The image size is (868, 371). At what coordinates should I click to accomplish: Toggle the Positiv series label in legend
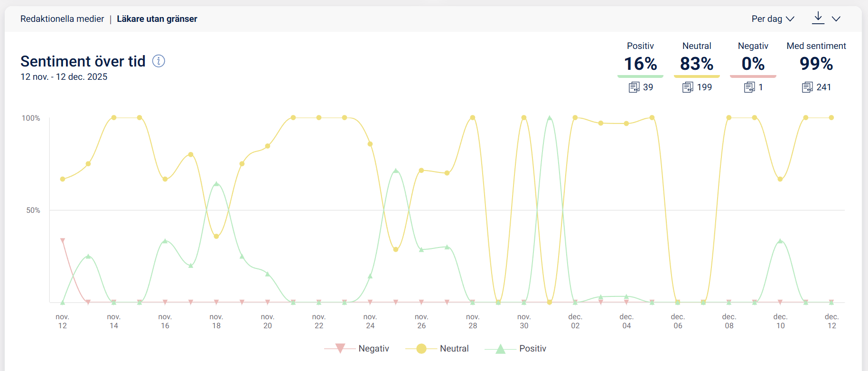532,349
